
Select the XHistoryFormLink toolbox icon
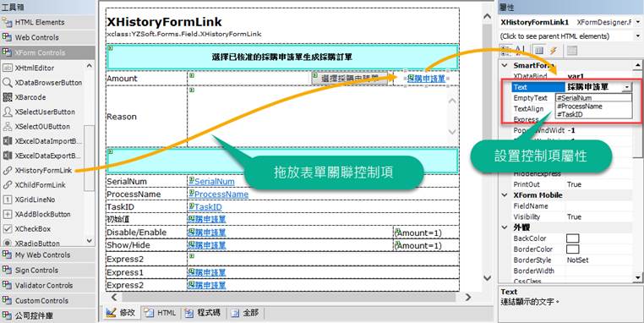7,171
